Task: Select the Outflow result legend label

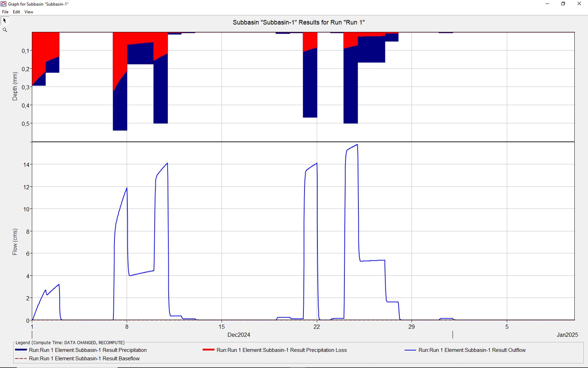Action: pos(472,350)
